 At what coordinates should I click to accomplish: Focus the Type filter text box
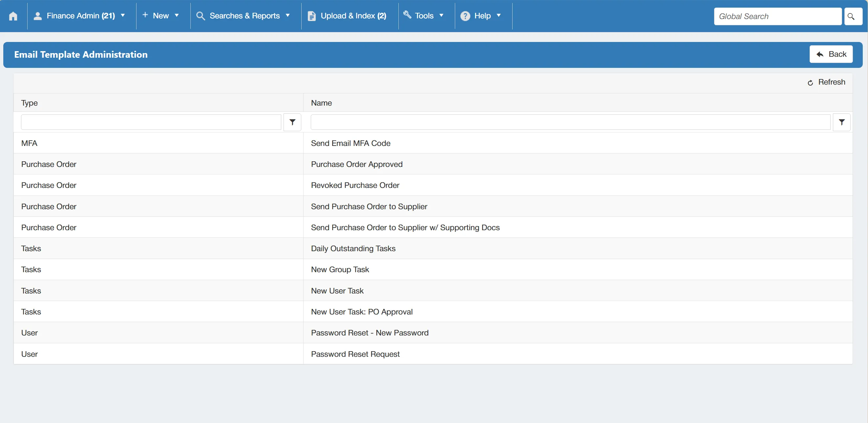pos(151,122)
